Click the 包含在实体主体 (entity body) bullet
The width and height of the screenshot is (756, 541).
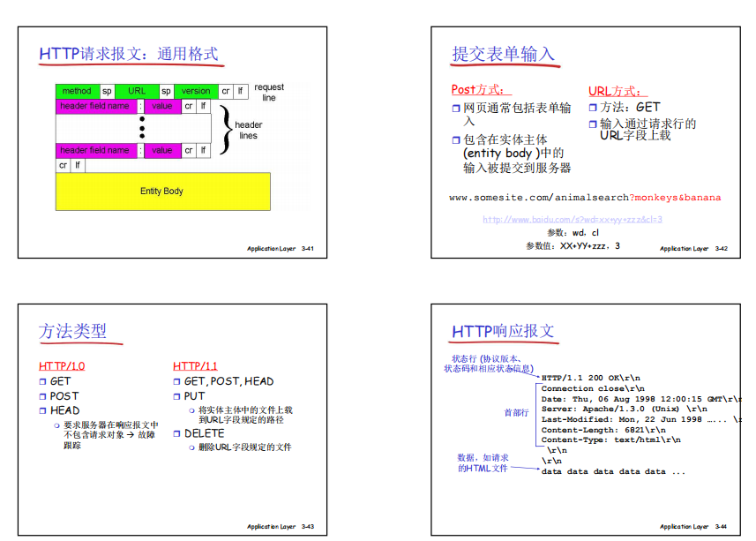click(x=512, y=154)
